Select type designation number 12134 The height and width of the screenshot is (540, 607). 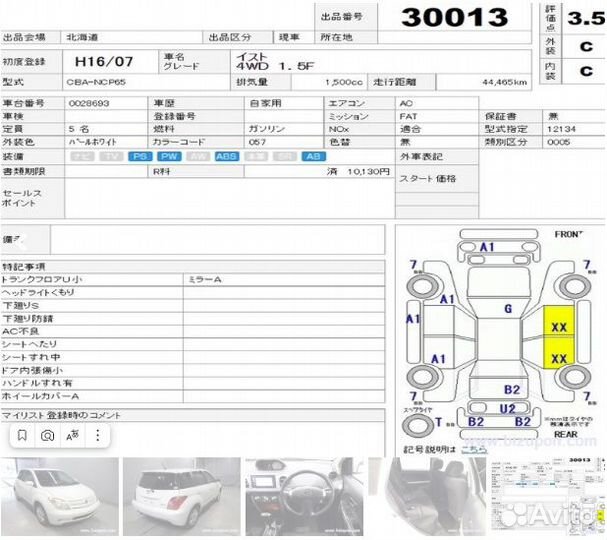[x=561, y=129]
